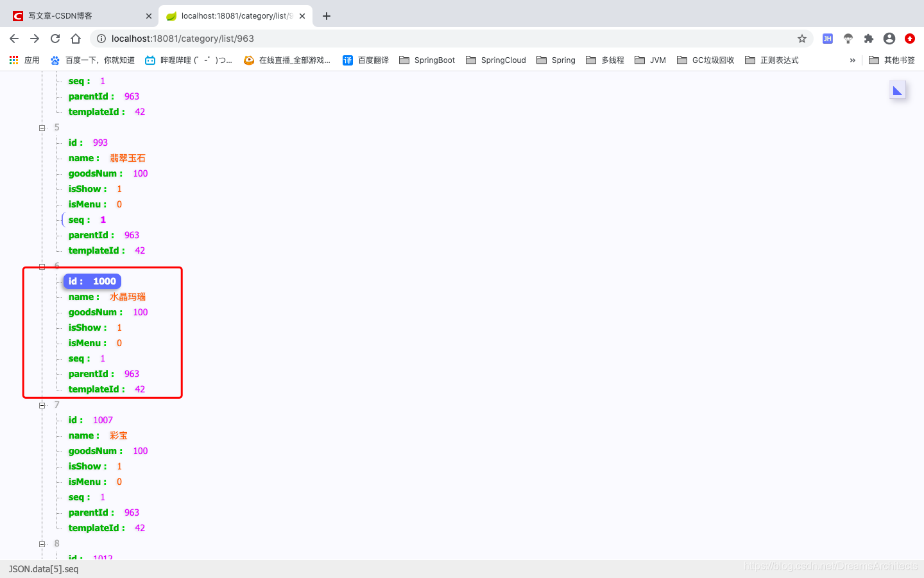924x578 pixels.
Task: Click templateId 42 under id 993
Action: [x=107, y=250]
